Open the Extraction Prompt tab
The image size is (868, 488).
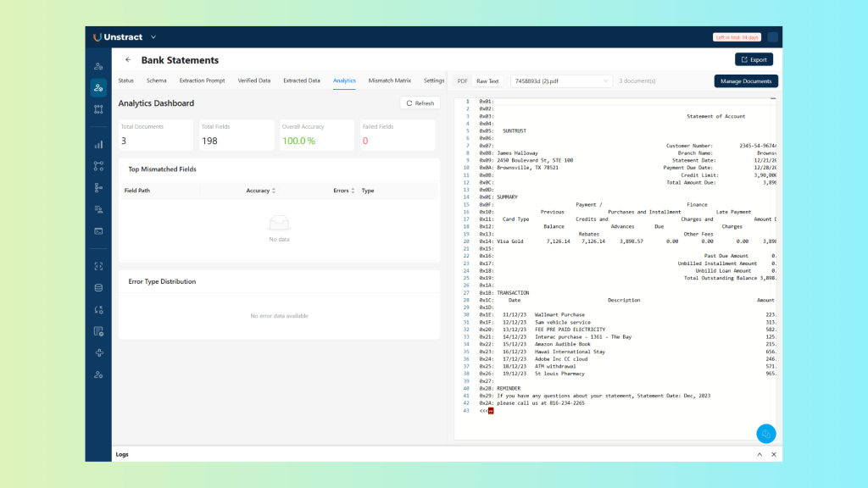pyautogui.click(x=202, y=80)
